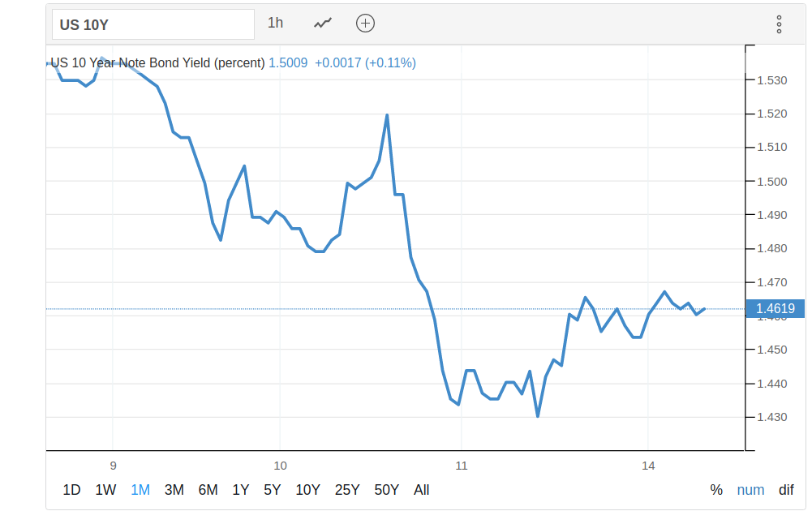
Task: Toggle num scale mode
Action: [x=750, y=490]
